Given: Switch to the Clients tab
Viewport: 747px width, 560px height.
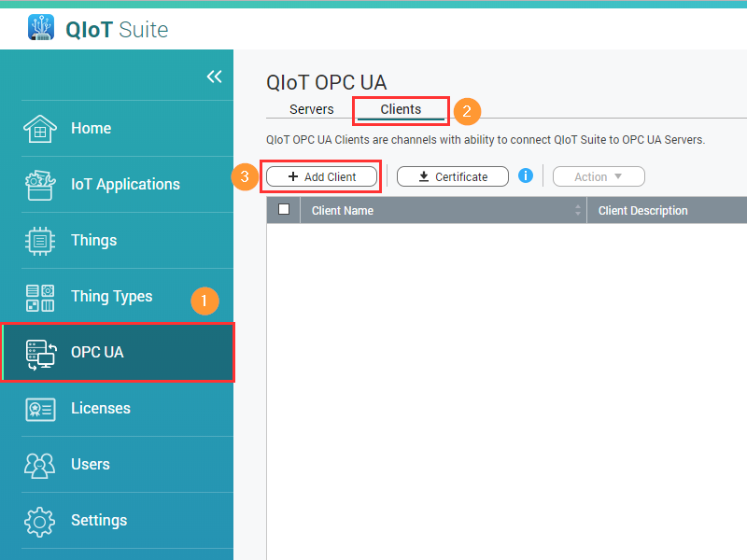Looking at the screenshot, I should 401,109.
